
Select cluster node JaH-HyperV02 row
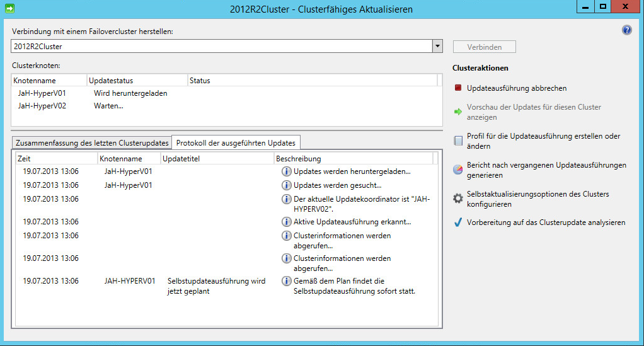pyautogui.click(x=42, y=106)
